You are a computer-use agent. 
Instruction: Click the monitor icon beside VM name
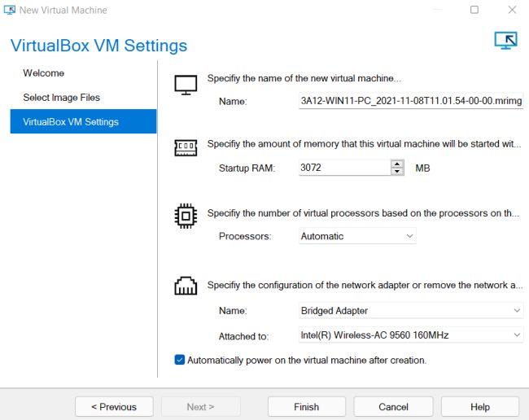coord(186,85)
